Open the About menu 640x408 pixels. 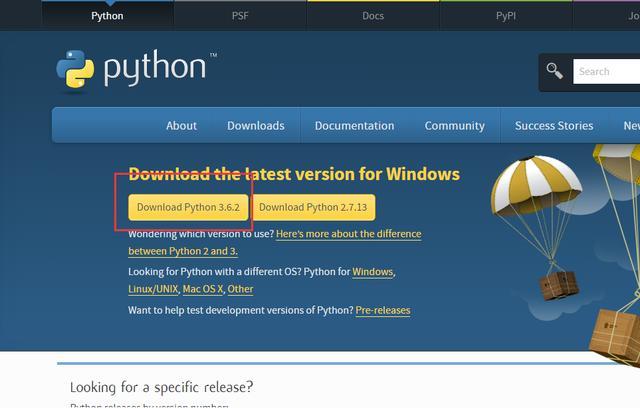click(x=181, y=126)
